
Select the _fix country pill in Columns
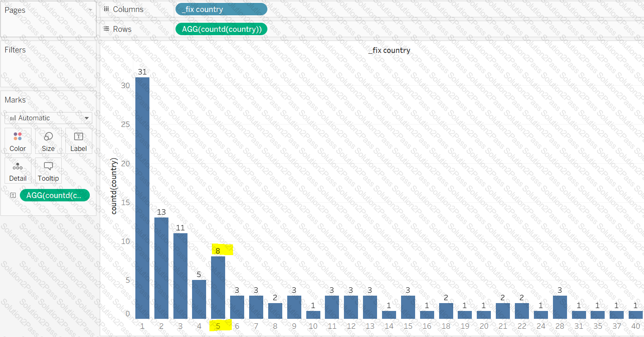point(221,9)
